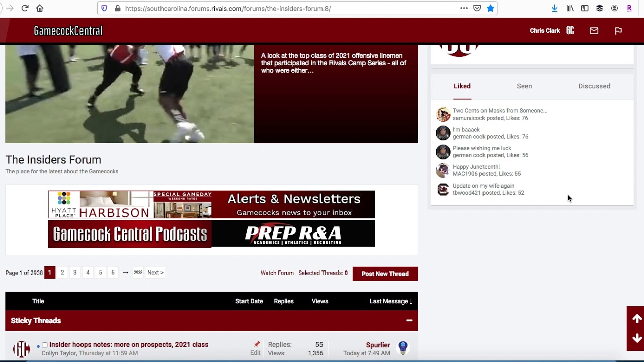Click the Watch Forum link

277,273
